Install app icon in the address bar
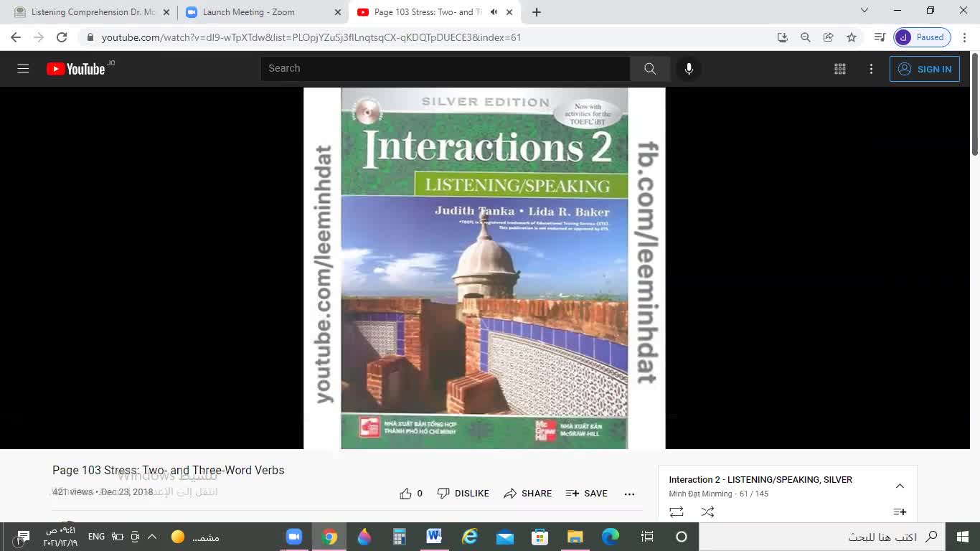This screenshot has width=980, height=551. click(x=783, y=37)
